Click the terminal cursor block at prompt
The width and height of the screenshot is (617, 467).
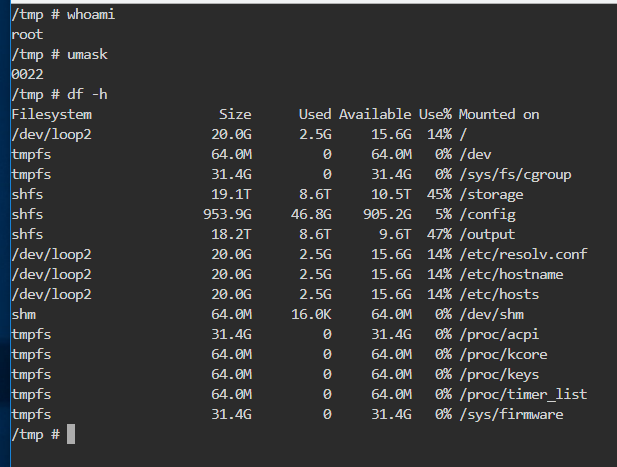point(71,434)
